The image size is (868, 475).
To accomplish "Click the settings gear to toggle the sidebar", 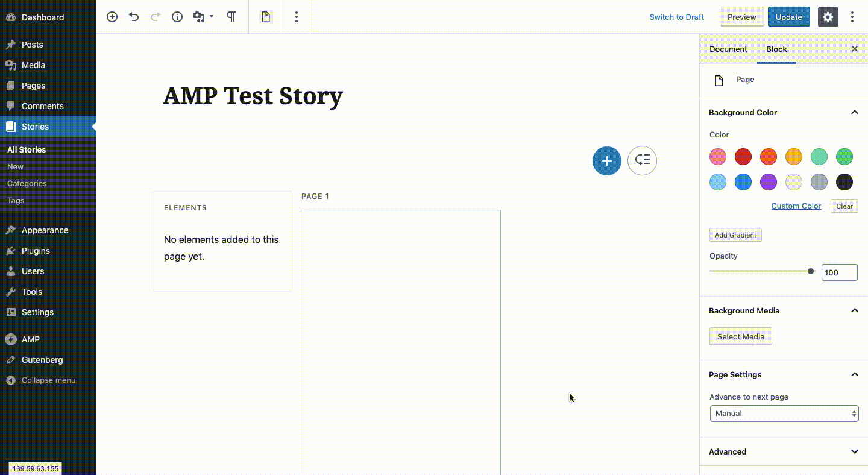I will tap(828, 17).
